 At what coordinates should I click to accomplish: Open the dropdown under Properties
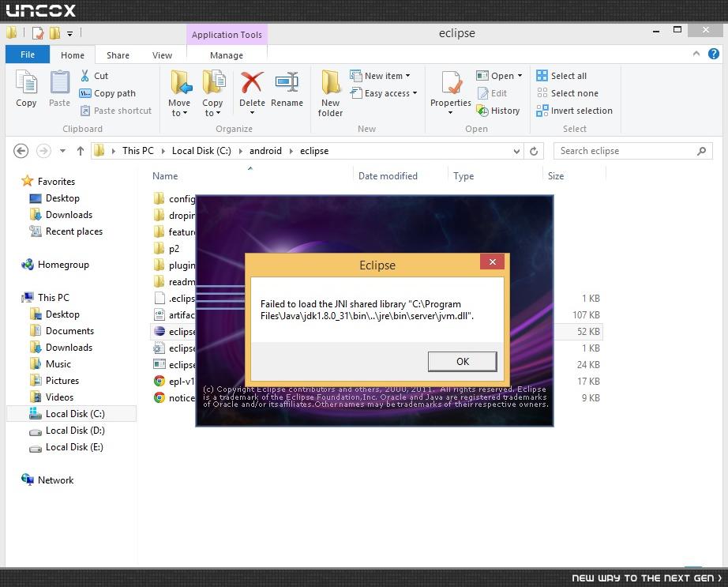pyautogui.click(x=450, y=113)
